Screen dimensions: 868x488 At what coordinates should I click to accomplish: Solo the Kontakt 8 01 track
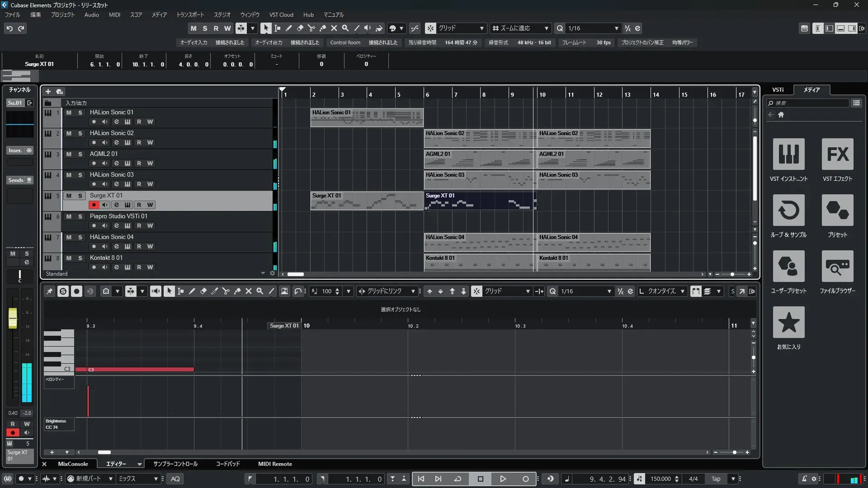click(x=80, y=258)
